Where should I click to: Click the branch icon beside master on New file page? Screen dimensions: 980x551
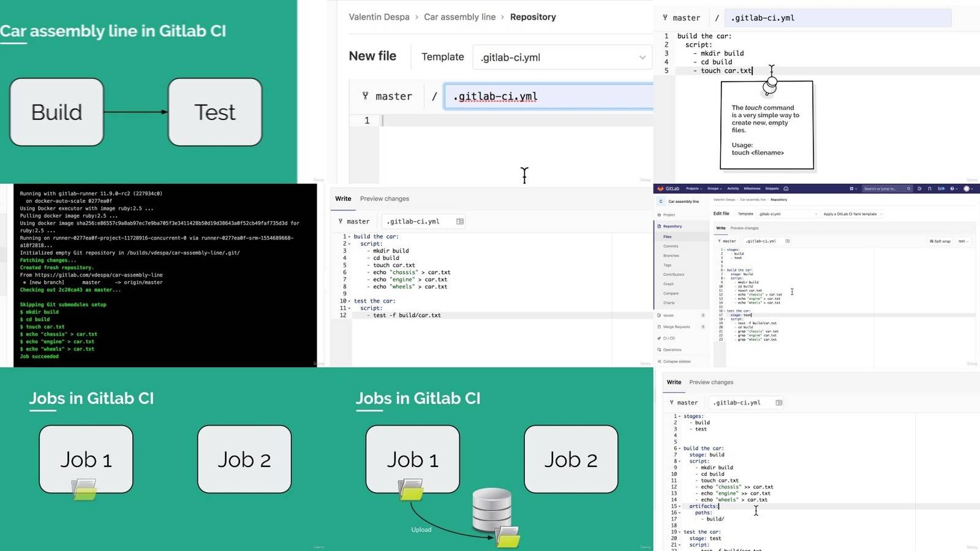point(366,96)
